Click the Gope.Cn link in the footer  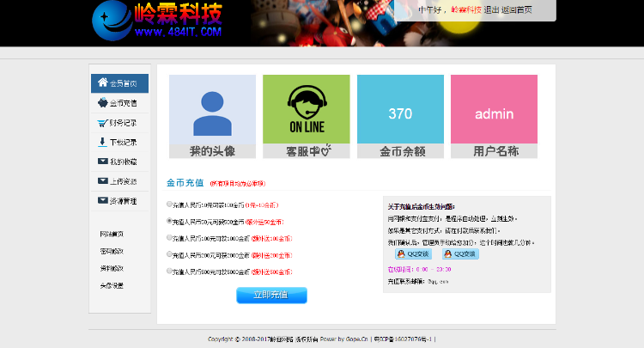click(356, 339)
